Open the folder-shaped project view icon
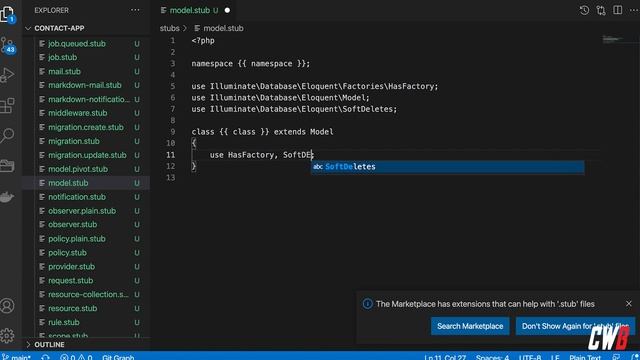 [x=7, y=165]
